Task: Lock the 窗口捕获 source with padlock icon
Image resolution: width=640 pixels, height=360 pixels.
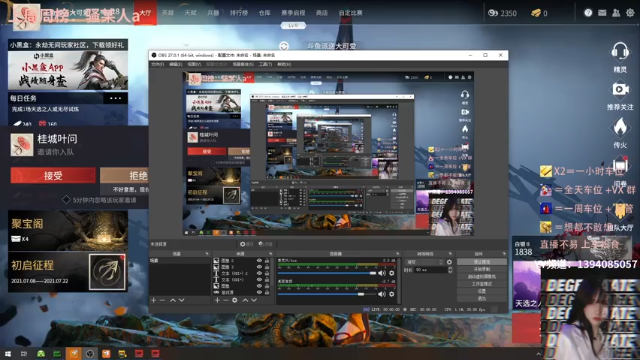Action: (x=267, y=293)
